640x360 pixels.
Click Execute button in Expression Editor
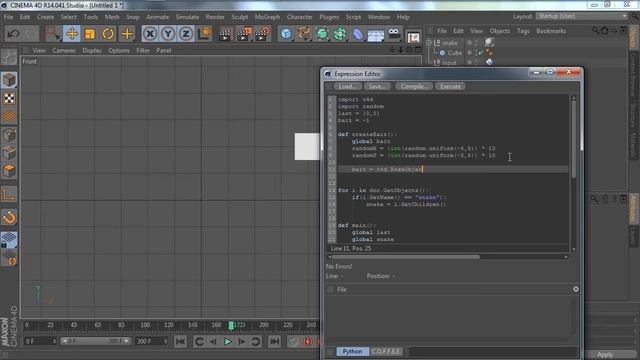[x=450, y=87]
